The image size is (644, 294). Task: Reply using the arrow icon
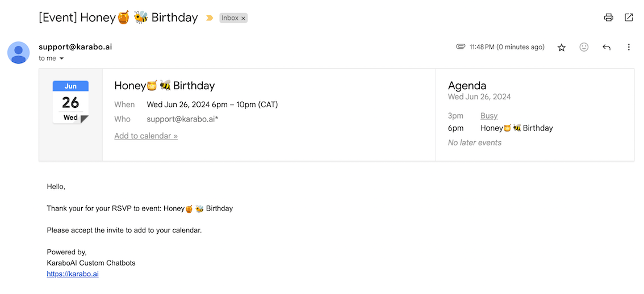(607, 47)
